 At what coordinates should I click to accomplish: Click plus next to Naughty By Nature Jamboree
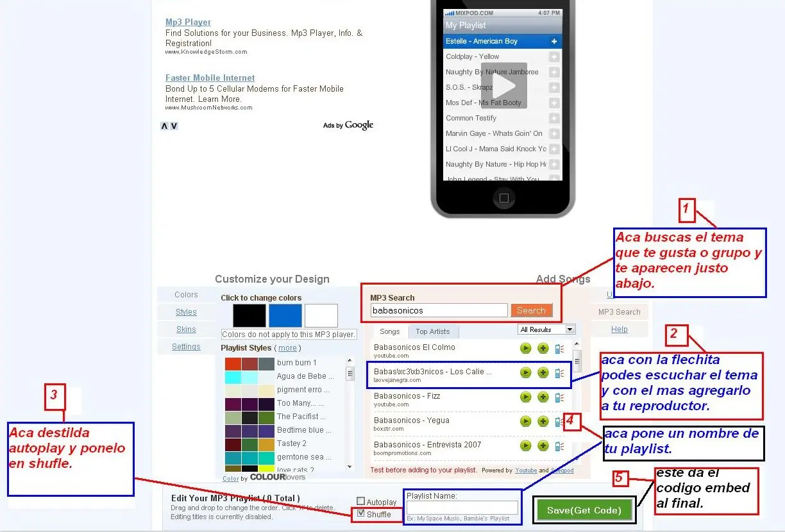tap(554, 72)
